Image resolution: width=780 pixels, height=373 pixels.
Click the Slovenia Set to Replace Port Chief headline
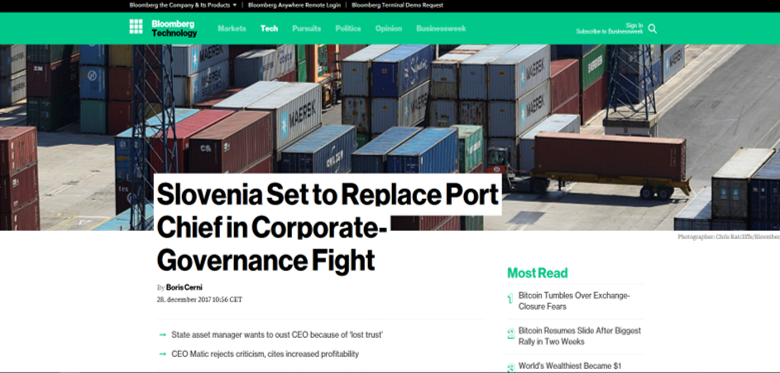(328, 227)
